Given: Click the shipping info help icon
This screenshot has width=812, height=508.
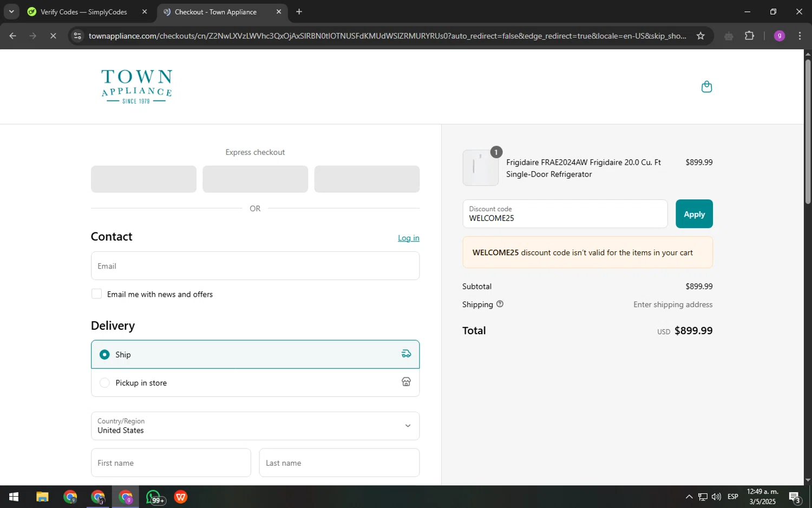Looking at the screenshot, I should coord(500,304).
